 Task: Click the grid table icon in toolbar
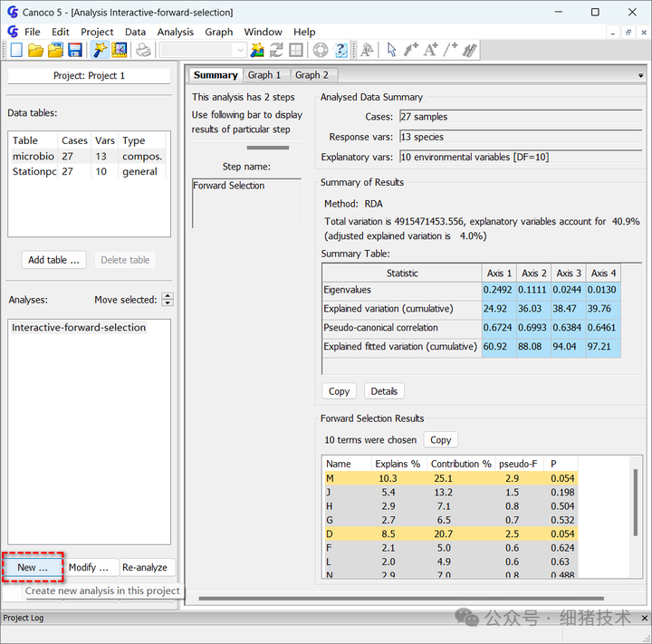pyautogui.click(x=296, y=50)
